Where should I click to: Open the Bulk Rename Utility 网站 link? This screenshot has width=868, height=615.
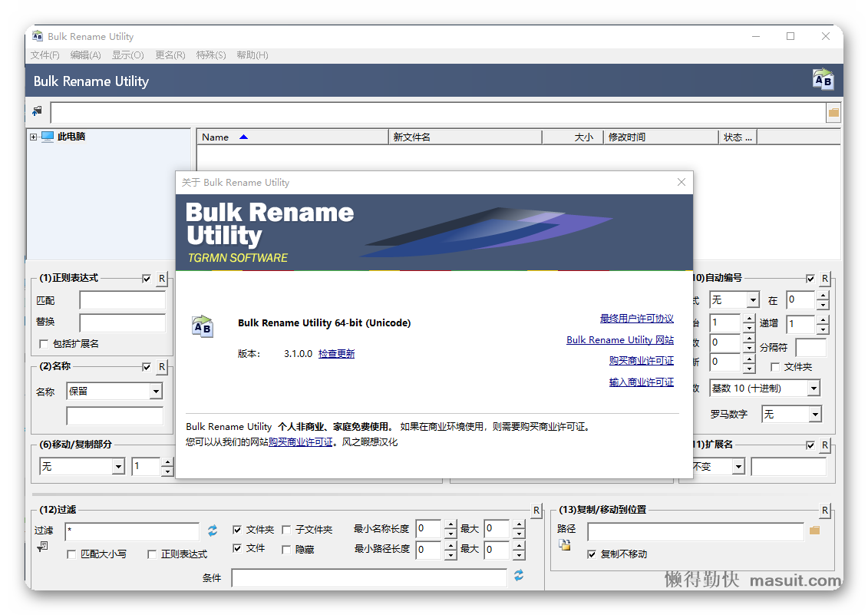(x=620, y=339)
